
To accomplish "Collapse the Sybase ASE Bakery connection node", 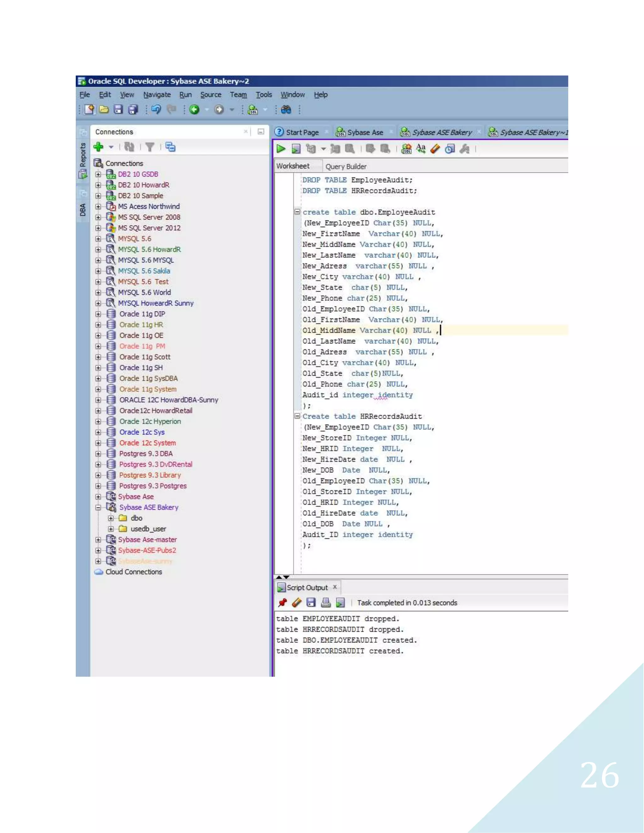I will [98, 507].
